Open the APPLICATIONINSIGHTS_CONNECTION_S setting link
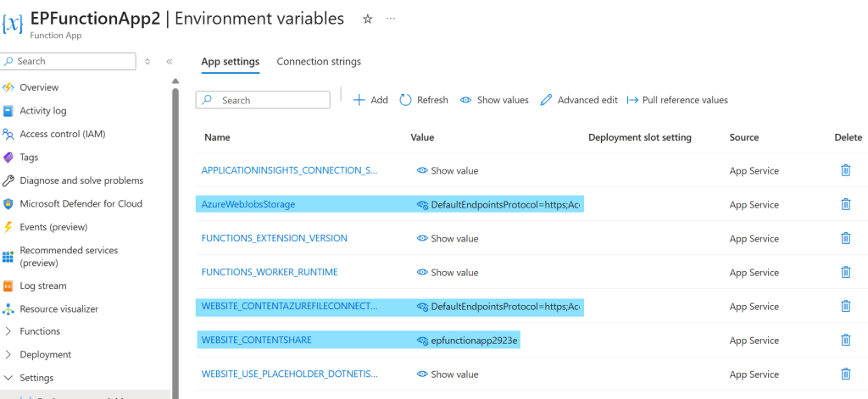Image resolution: width=868 pixels, height=399 pixels. 290,170
